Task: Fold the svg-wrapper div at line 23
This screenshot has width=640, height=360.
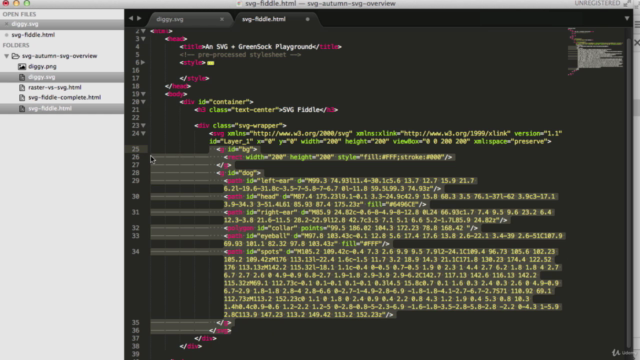Action: 143,125
